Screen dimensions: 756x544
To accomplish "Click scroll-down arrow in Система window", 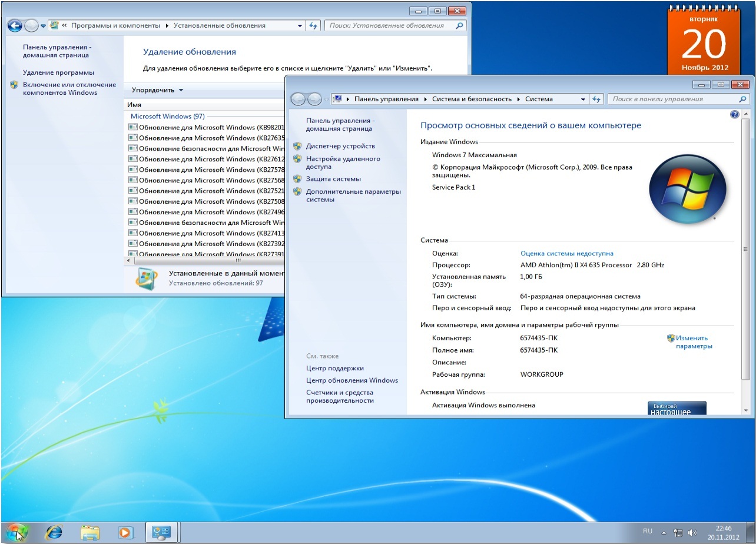I will [746, 410].
